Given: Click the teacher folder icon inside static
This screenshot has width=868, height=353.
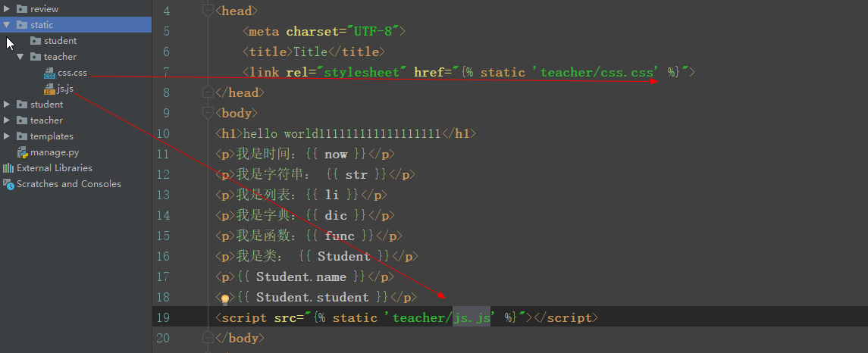Looking at the screenshot, I should click(36, 57).
